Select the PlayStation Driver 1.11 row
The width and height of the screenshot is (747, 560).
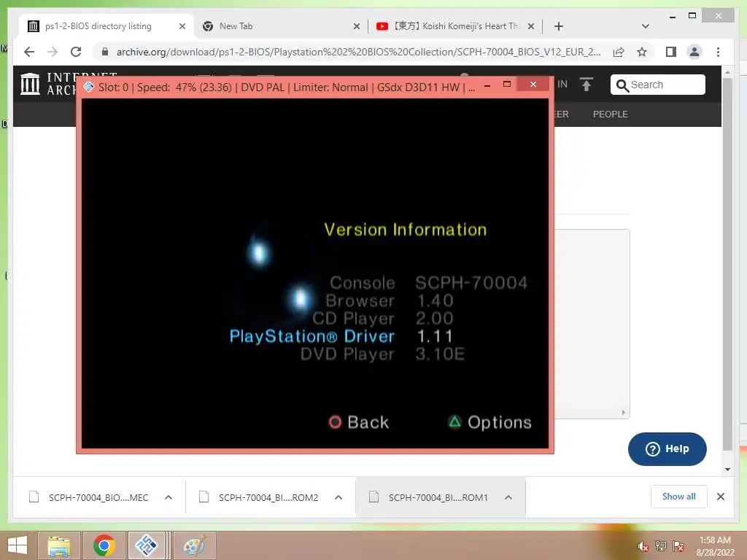[x=341, y=336]
